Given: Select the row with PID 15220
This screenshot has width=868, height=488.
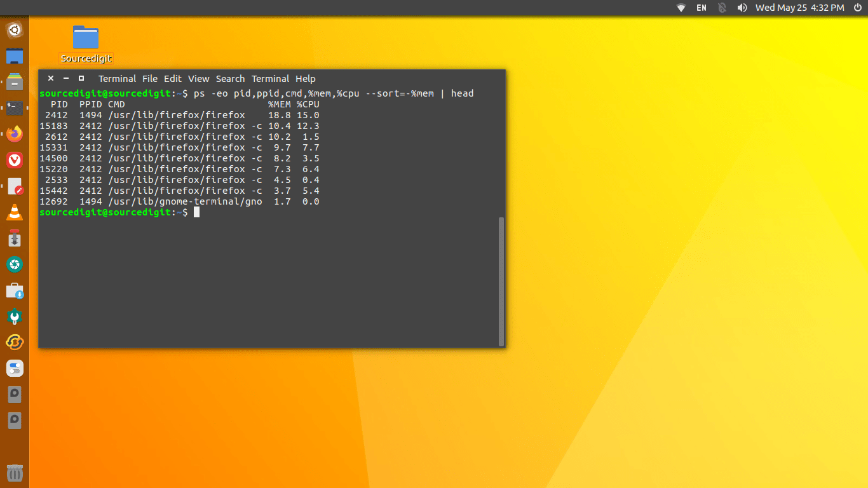Looking at the screenshot, I should pyautogui.click(x=179, y=169).
